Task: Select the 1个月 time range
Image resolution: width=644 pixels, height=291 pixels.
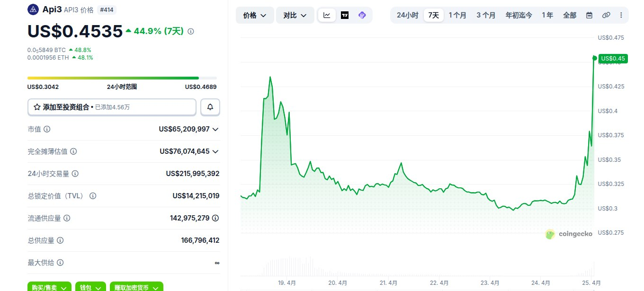Action: [457, 15]
